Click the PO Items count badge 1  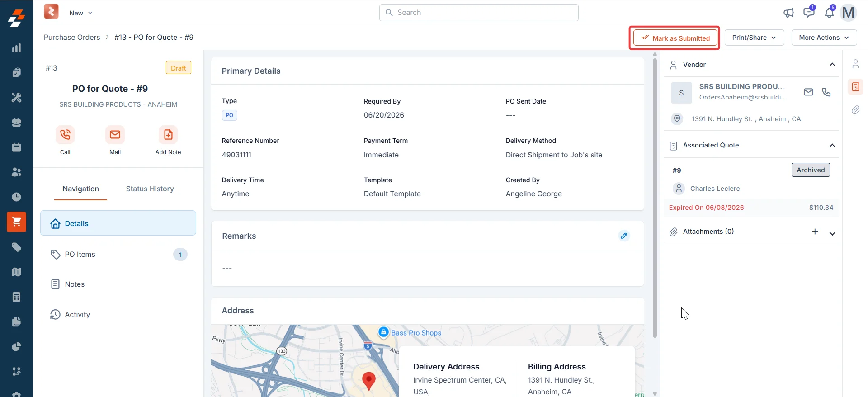point(180,255)
